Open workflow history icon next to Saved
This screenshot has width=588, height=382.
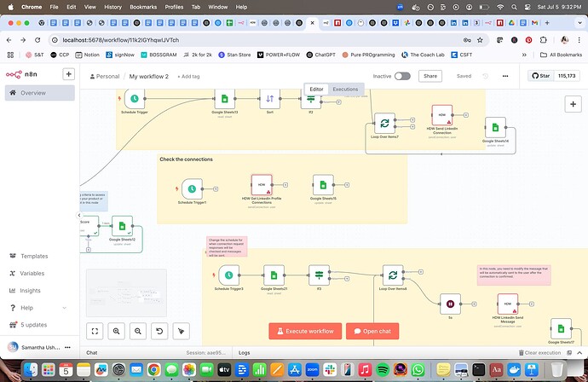point(485,76)
